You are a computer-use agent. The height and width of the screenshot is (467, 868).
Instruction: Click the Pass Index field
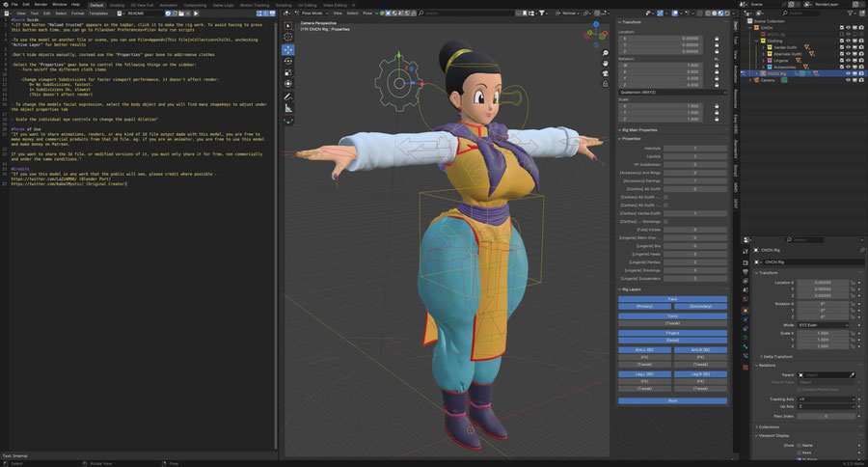(825, 416)
